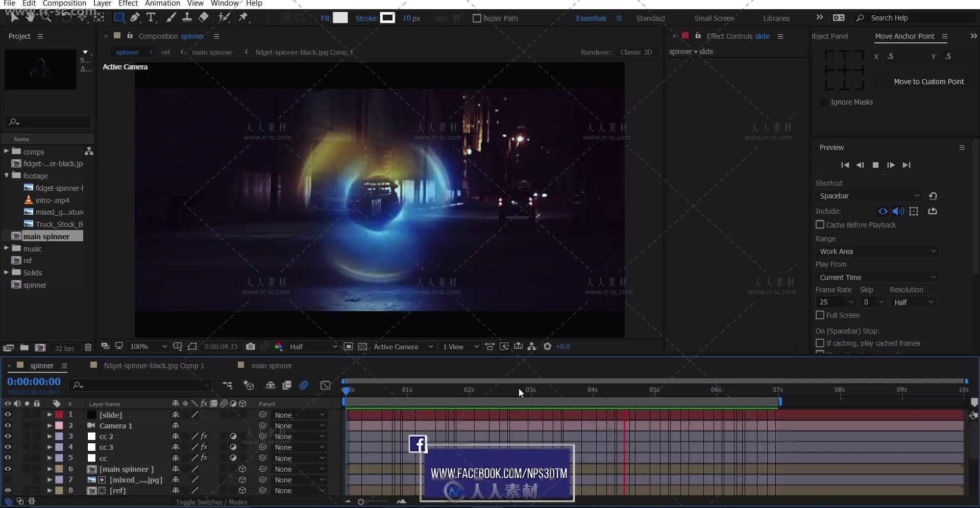Toggle the frame blending switch in the timeline
The height and width of the screenshot is (508, 980).
287,385
